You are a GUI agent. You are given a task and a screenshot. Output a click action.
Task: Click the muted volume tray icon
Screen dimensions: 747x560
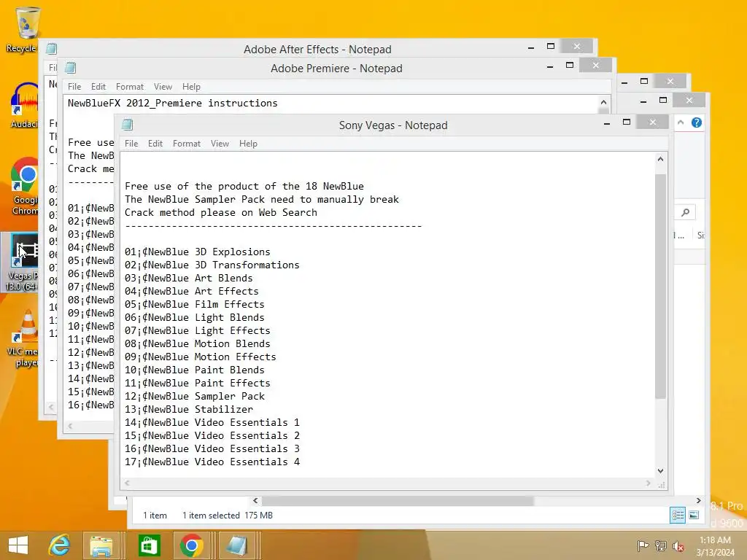[x=678, y=546]
